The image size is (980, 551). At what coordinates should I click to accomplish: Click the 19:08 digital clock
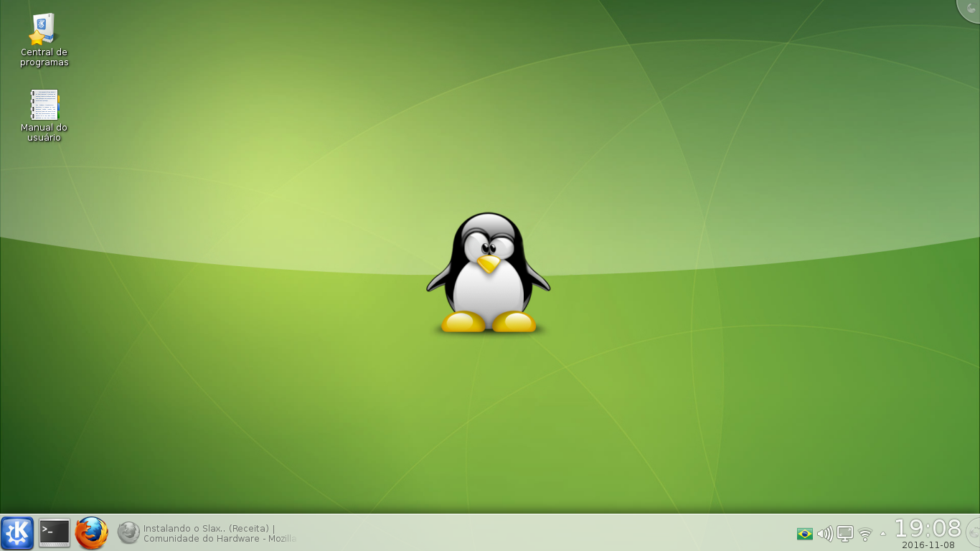[x=928, y=528]
